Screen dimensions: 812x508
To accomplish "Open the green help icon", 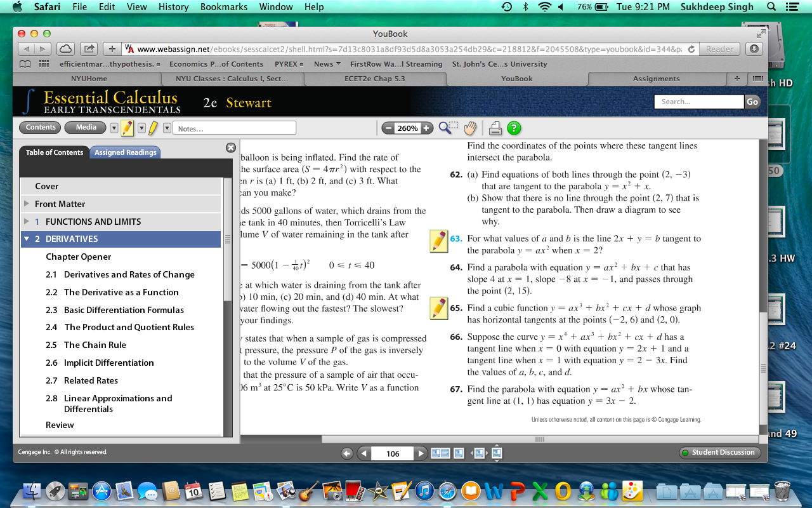I will (x=514, y=128).
